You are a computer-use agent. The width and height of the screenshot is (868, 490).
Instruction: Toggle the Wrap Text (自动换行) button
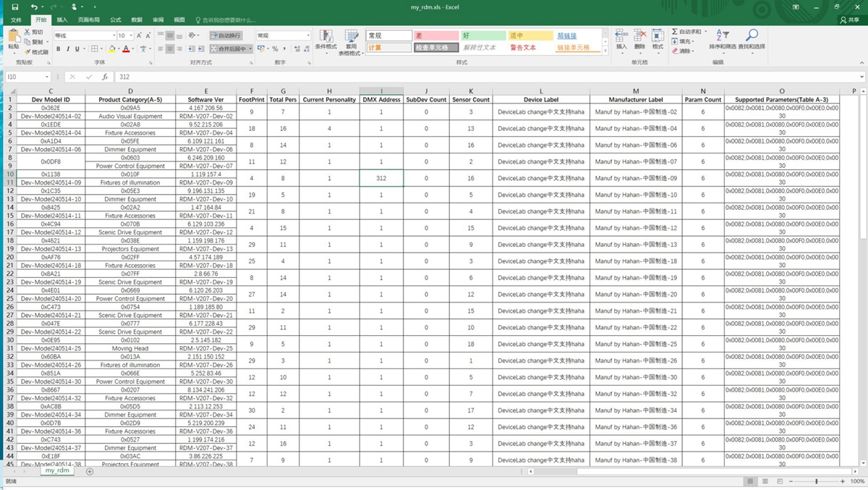pyautogui.click(x=226, y=35)
